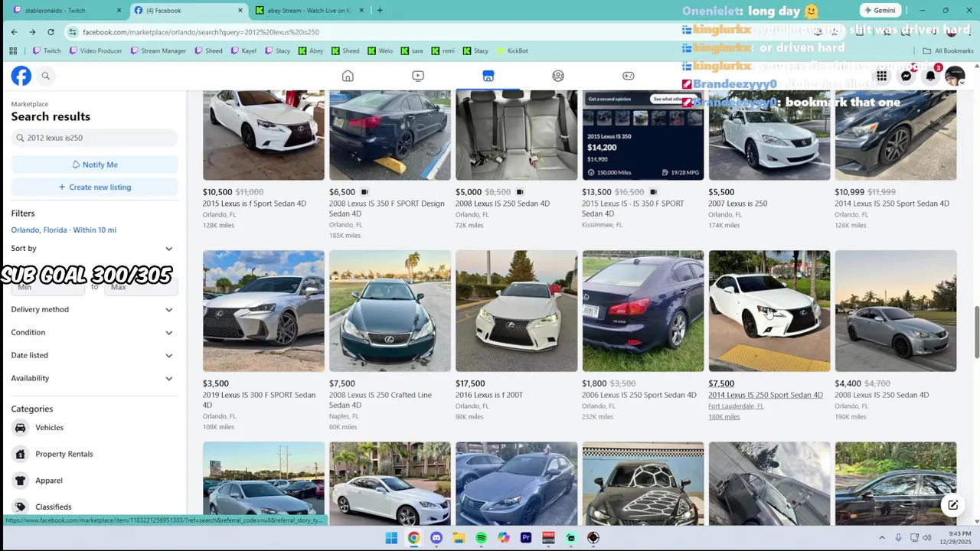This screenshot has width=980, height=551.
Task: Open the Chrome apps grid icon
Action: click(13, 51)
